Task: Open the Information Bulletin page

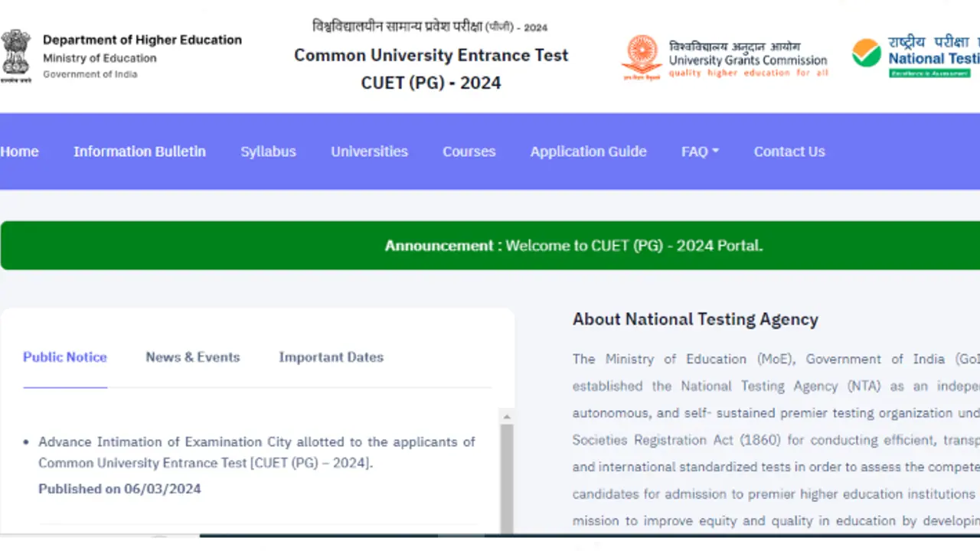Action: [x=139, y=152]
